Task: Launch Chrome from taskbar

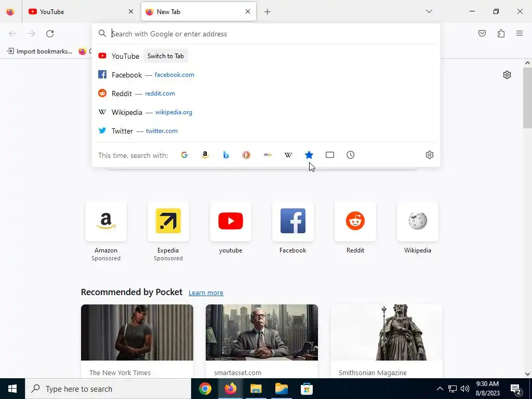Action: [x=205, y=389]
